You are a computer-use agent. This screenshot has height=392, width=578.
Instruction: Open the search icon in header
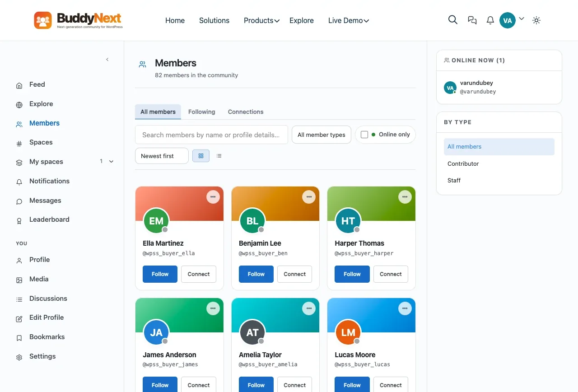pos(453,20)
